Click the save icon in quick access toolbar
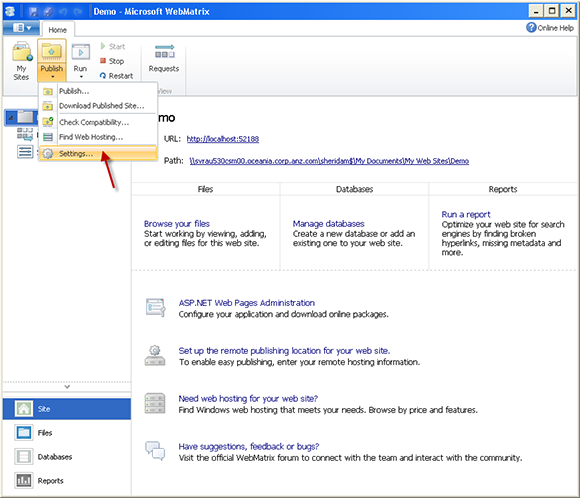Screen dimensions: 580x498 pos(33,11)
